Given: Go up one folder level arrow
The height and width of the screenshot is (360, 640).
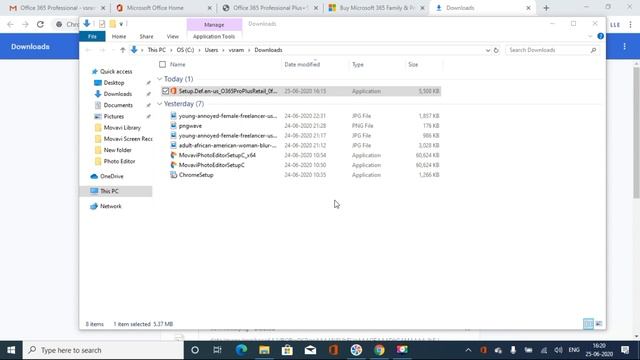Looking at the screenshot, I should pyautogui.click(x=122, y=50).
